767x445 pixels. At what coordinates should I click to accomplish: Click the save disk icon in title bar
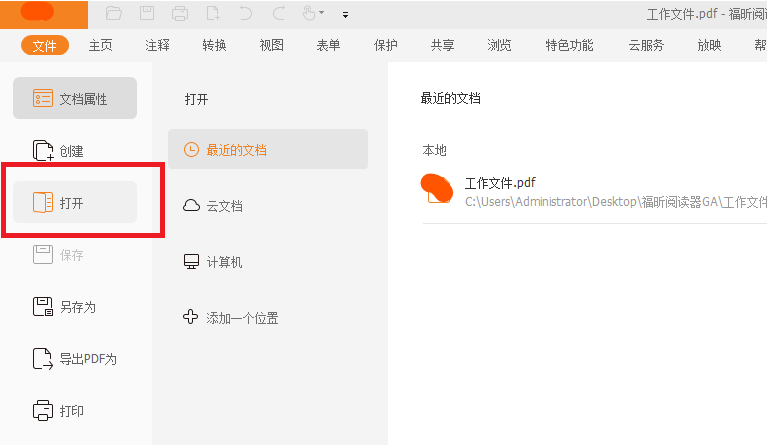coord(147,14)
